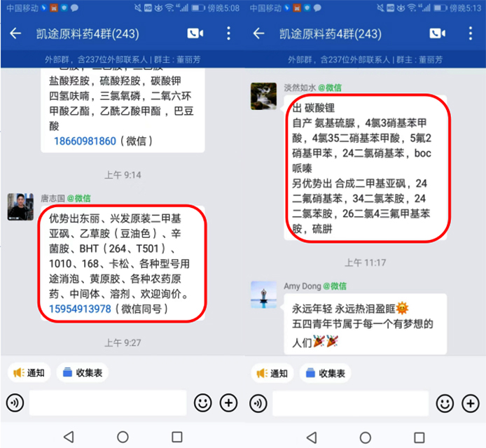Open 淡然如水 avatar profile
This screenshot has width=486, height=448.
tap(263, 96)
